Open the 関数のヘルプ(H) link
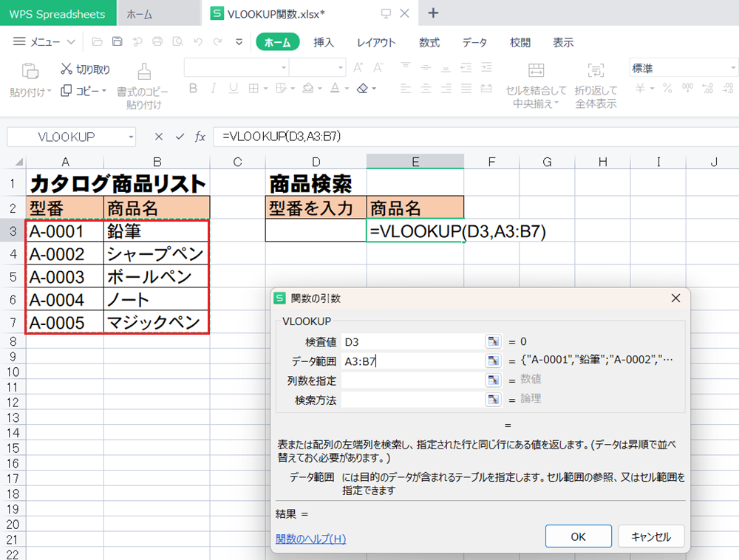Screen dimensions: 739x560 coord(310,539)
